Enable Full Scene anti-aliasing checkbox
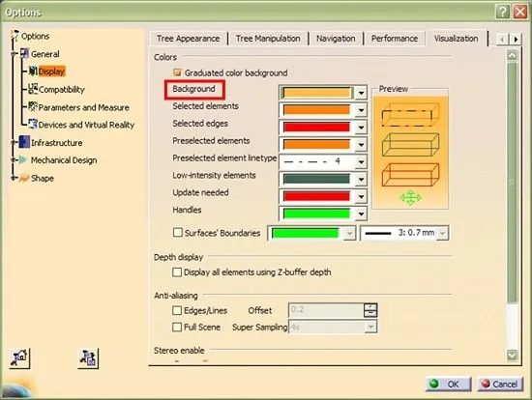The image size is (532, 400). (x=177, y=327)
